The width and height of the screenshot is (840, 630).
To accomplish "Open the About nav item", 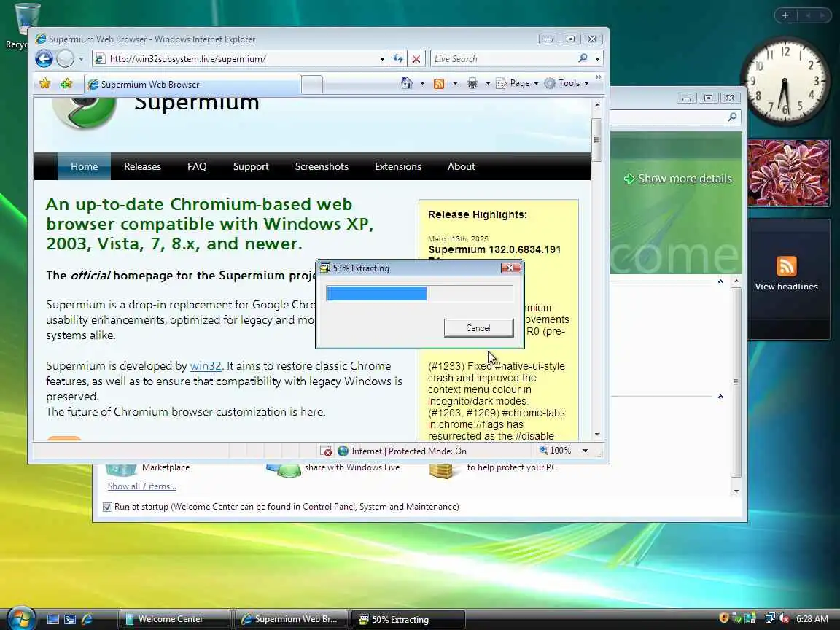I will coord(462,166).
